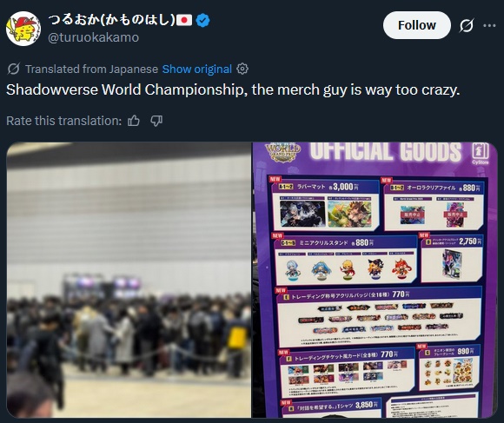This screenshot has width=504, height=423.
Task: Rate translation with thumbs down
Action: (156, 121)
